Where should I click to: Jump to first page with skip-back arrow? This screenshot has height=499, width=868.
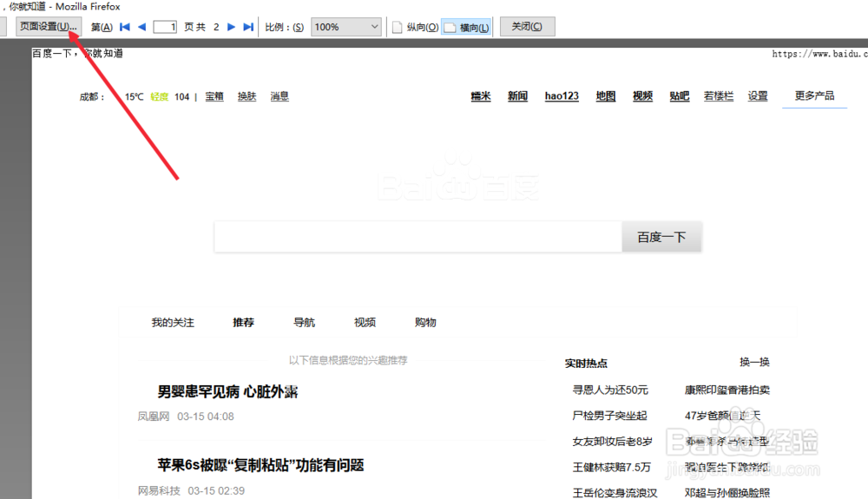click(125, 27)
